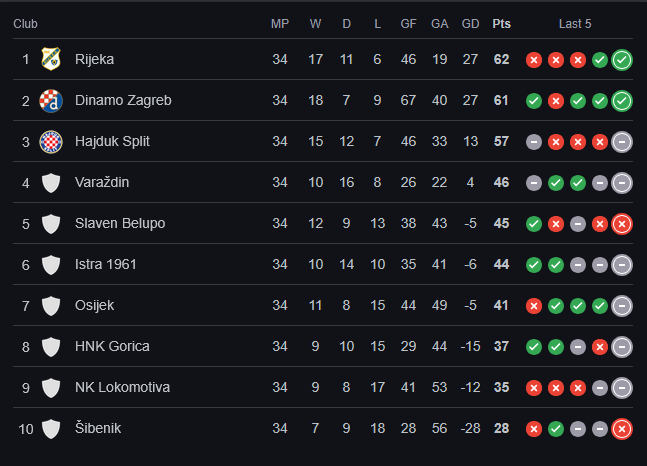Select the HNK Gorica team name
Screen dimensions: 647x466
pyautogui.click(x=112, y=346)
